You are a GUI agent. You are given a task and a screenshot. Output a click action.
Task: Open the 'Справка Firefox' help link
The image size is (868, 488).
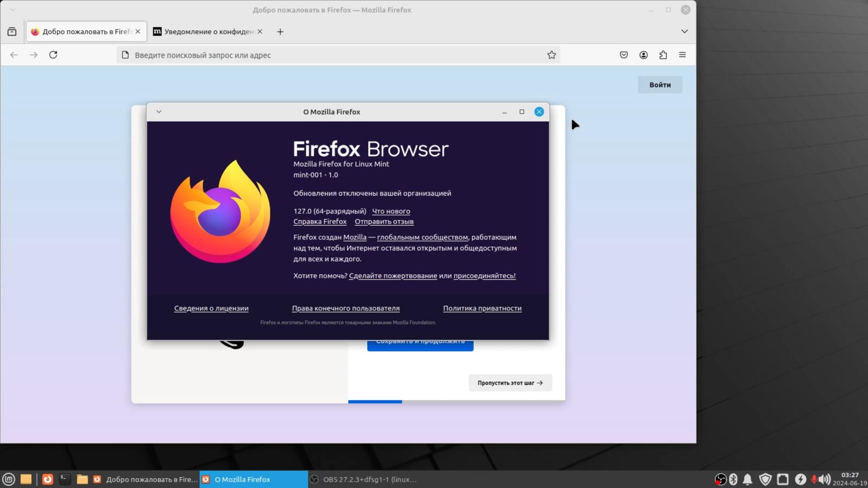click(320, 221)
